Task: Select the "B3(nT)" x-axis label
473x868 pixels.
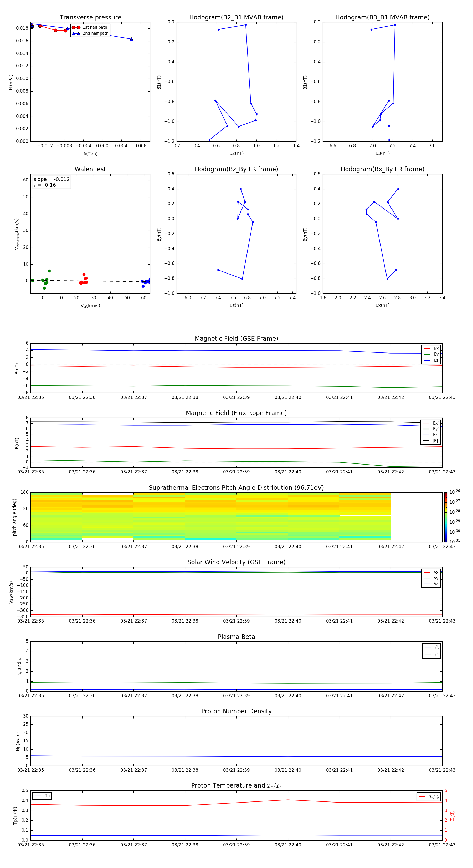Action: point(382,153)
